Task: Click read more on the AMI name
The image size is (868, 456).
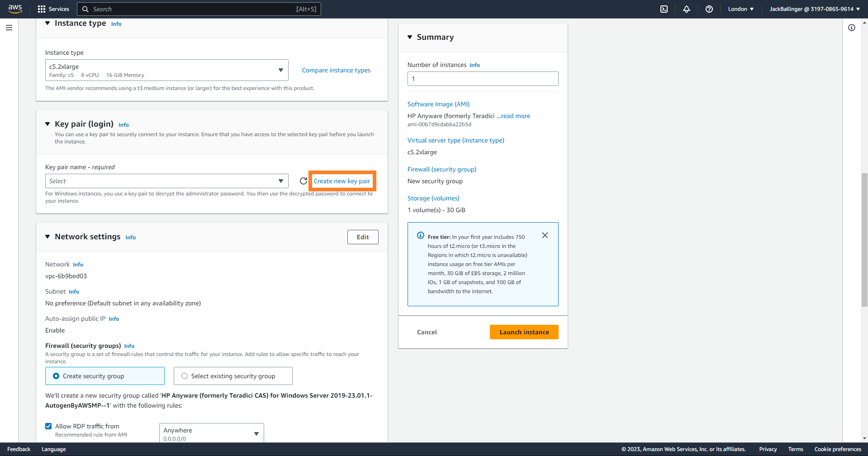Action: click(516, 116)
